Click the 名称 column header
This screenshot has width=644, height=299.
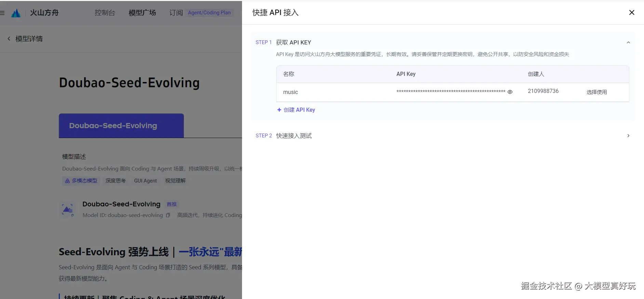pos(289,74)
